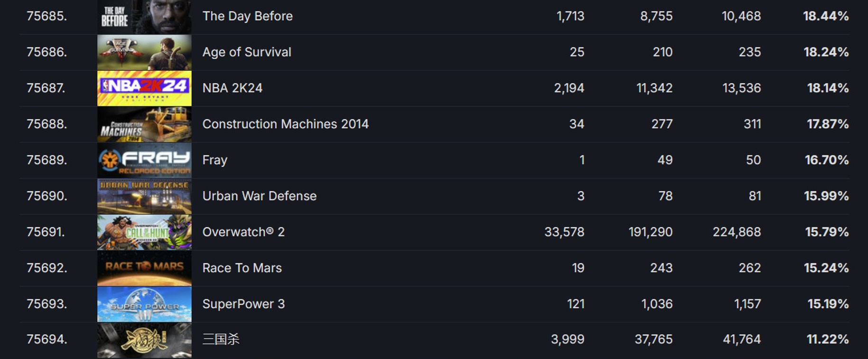Open the 三国杀 game thumbnail
This screenshot has height=359, width=868.
[144, 340]
